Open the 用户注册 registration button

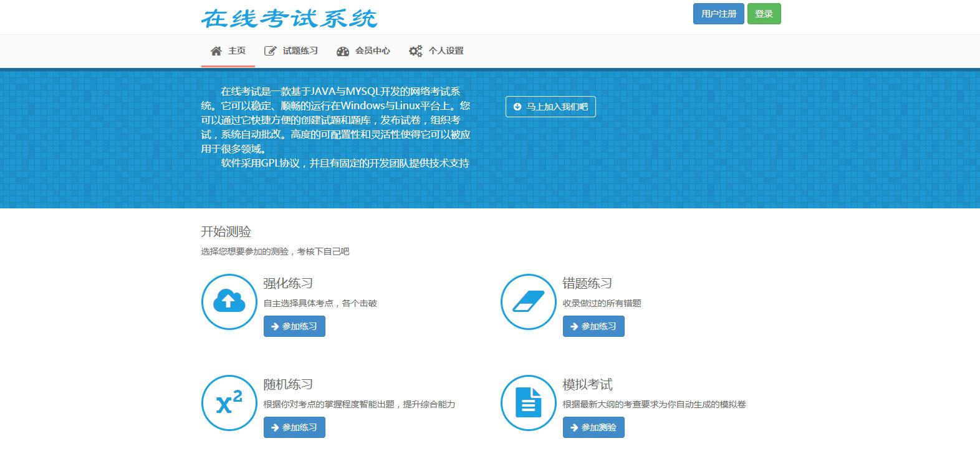pos(718,14)
